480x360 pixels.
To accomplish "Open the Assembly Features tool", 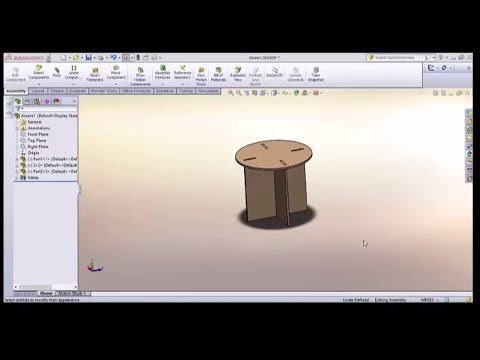I will (163, 73).
